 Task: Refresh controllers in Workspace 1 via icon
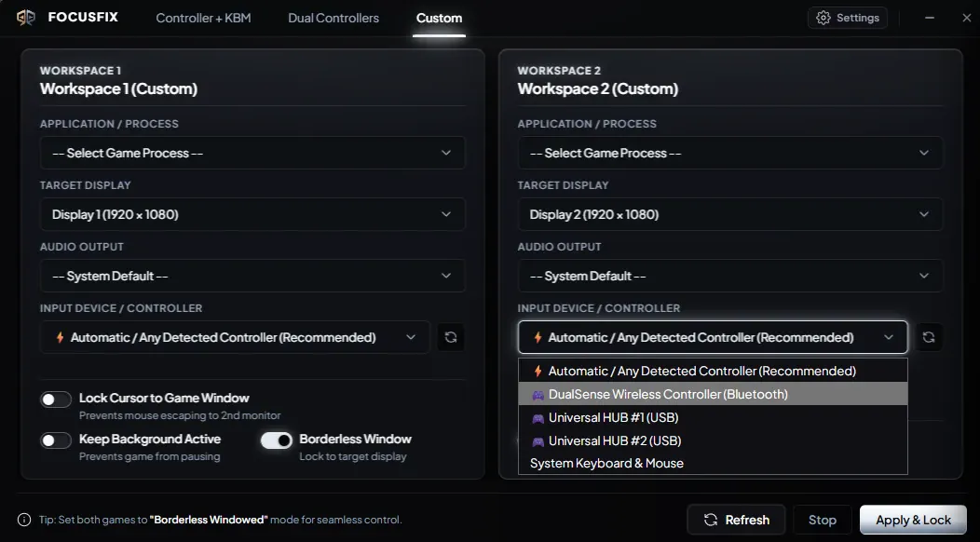coord(451,337)
